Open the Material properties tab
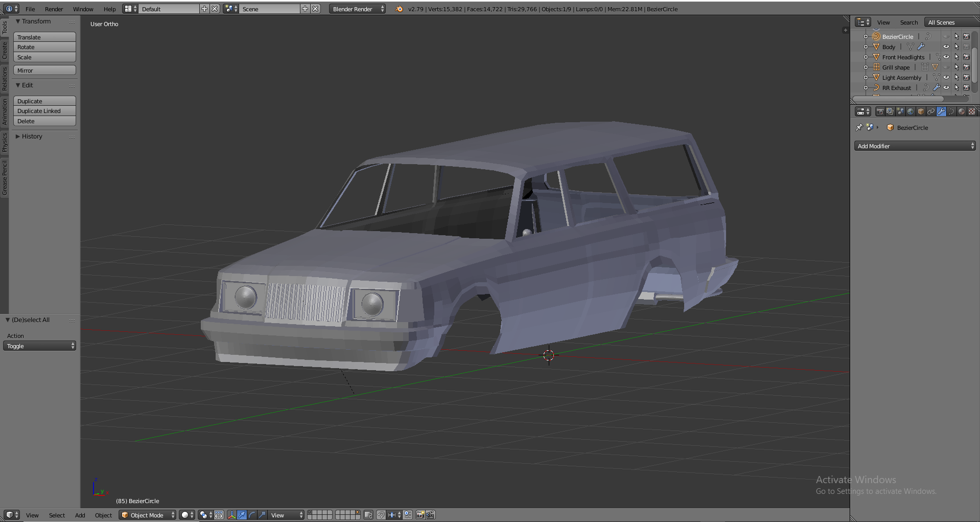This screenshot has width=980, height=522. (962, 111)
